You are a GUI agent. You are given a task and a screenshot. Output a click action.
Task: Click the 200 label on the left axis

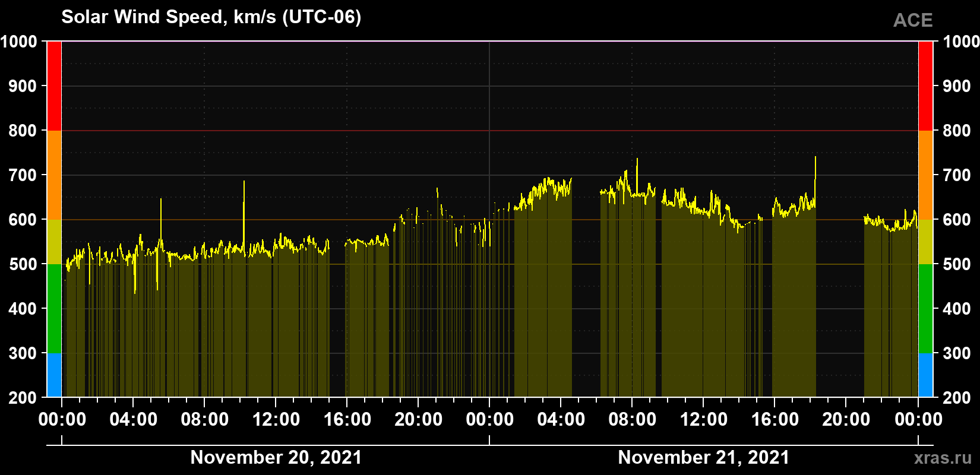point(23,397)
